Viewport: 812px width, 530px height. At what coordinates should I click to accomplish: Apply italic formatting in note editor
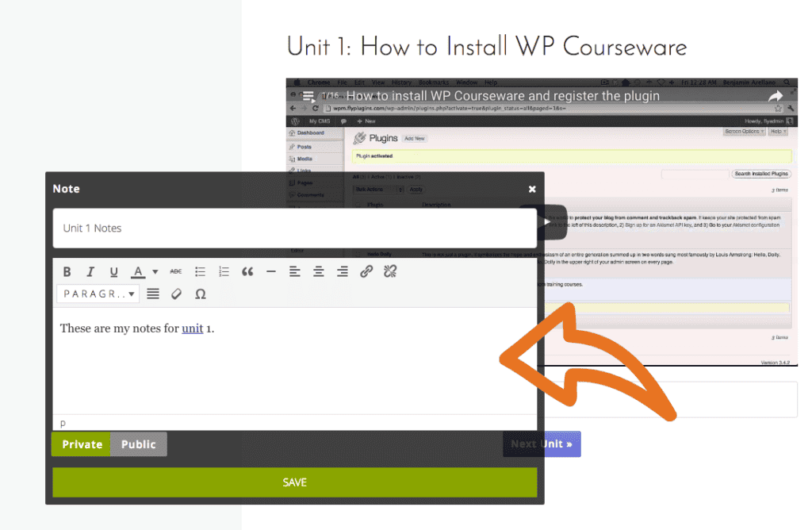tap(90, 271)
